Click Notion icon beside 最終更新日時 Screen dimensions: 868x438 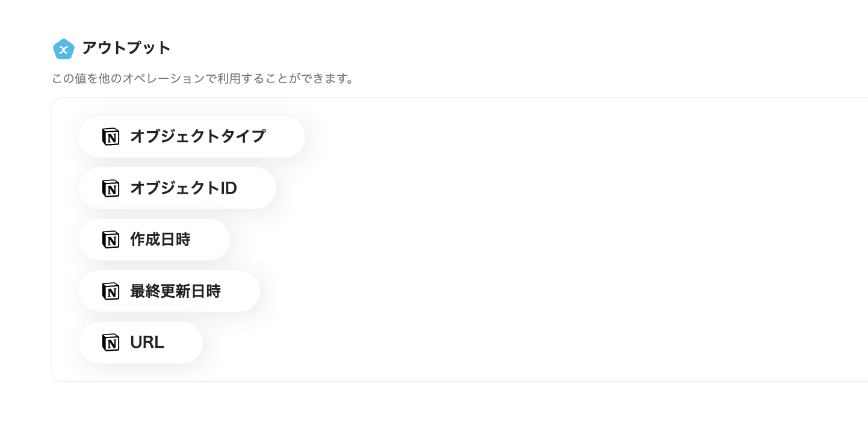pos(111,291)
